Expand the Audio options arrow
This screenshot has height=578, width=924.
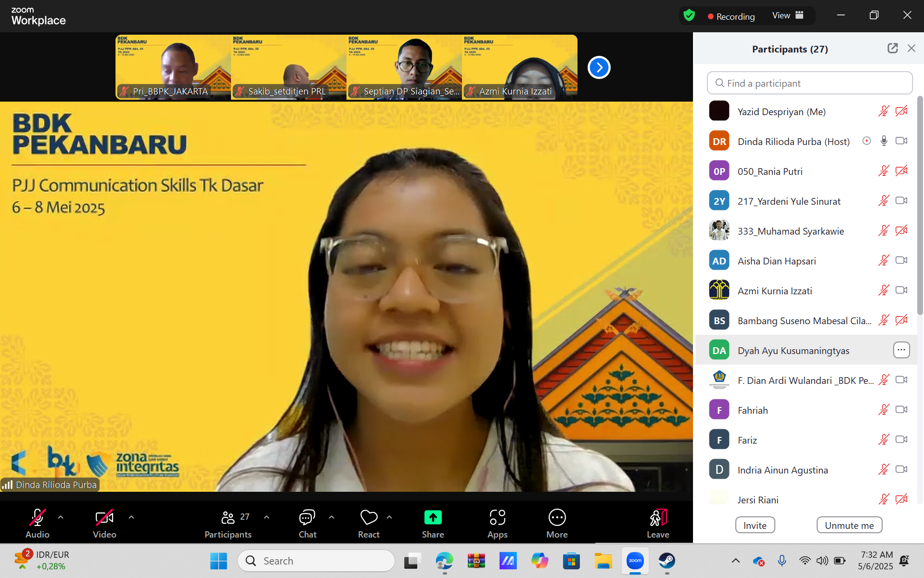point(61,517)
